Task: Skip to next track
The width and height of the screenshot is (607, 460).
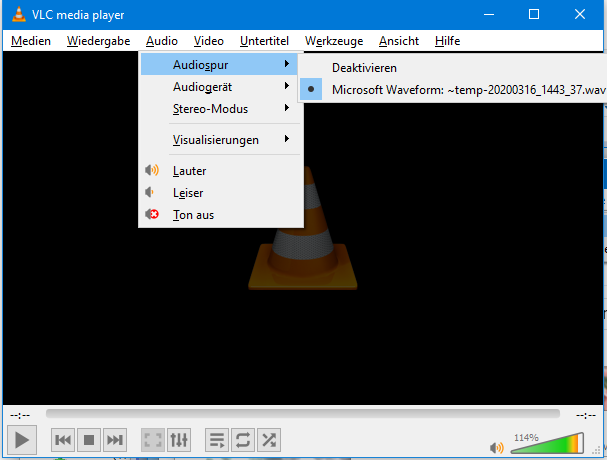Action: point(115,440)
